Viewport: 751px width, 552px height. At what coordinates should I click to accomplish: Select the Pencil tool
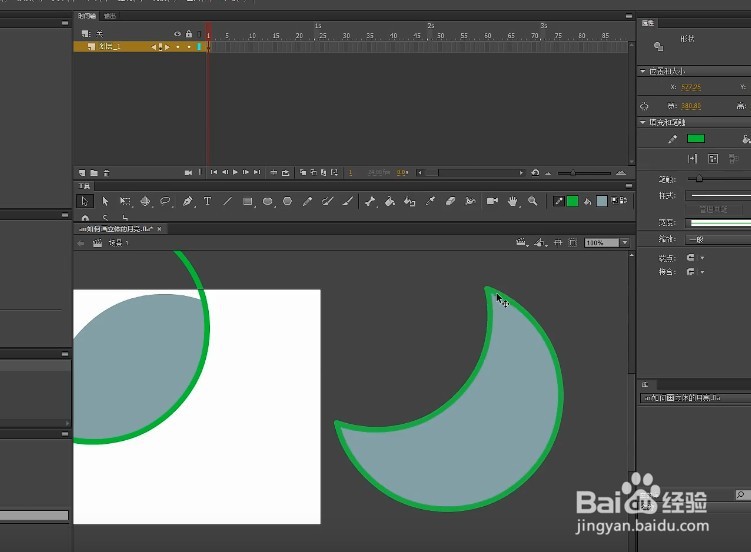[x=307, y=201]
